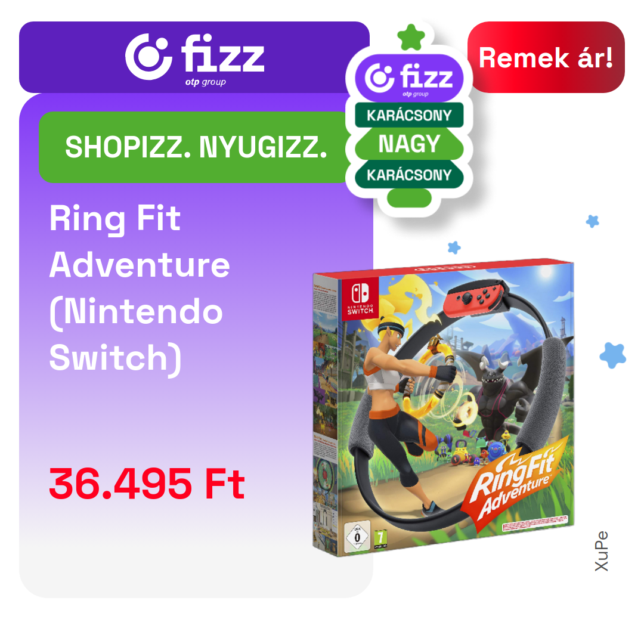The height and width of the screenshot is (644, 644).
Task: Click the Remek ár! red badge
Action: [546, 57]
